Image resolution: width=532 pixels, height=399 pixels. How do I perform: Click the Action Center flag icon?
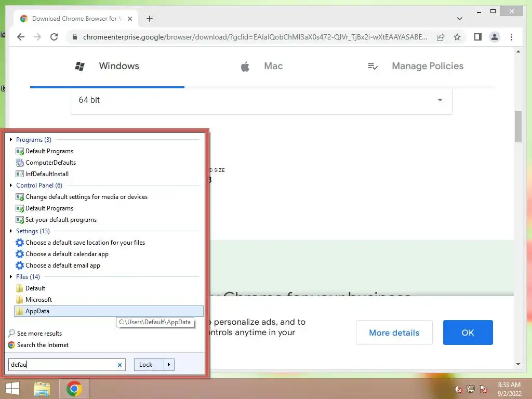coord(483,389)
